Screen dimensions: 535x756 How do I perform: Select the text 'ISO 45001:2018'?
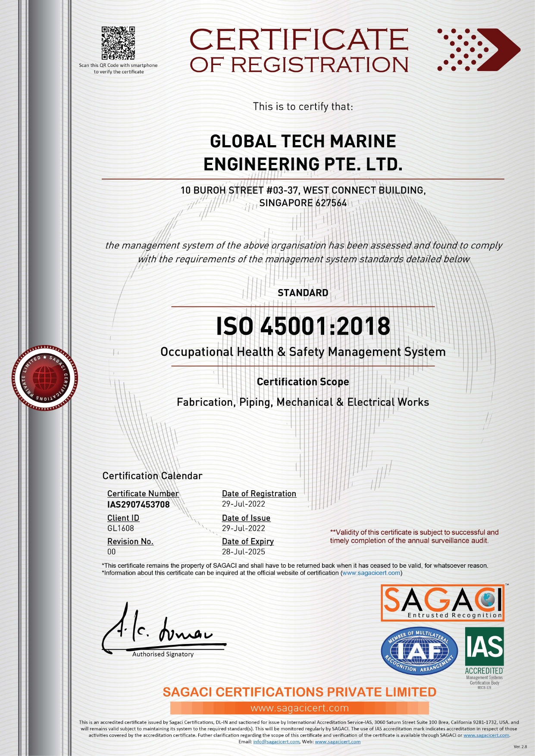click(x=303, y=326)
